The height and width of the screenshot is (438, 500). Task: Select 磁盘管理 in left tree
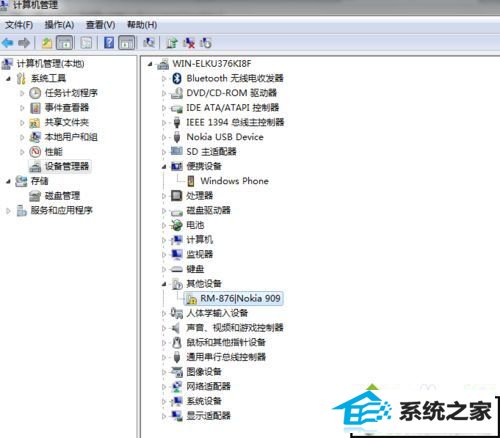point(62,196)
